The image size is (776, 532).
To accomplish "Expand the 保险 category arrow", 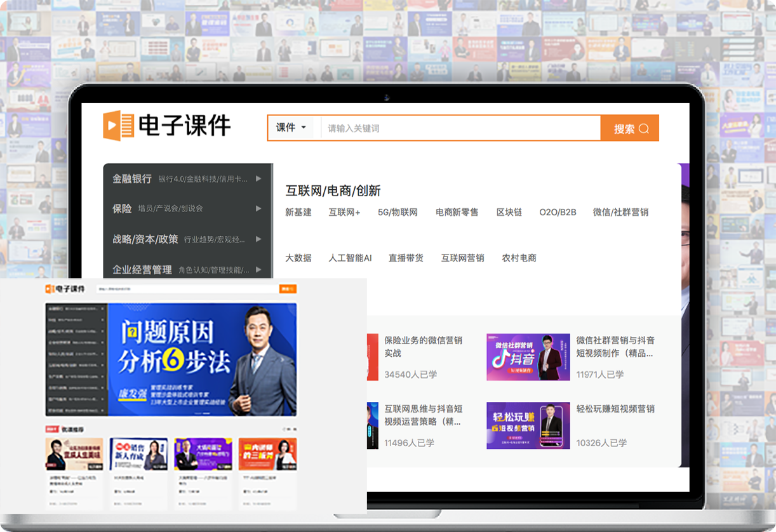I will [258, 208].
